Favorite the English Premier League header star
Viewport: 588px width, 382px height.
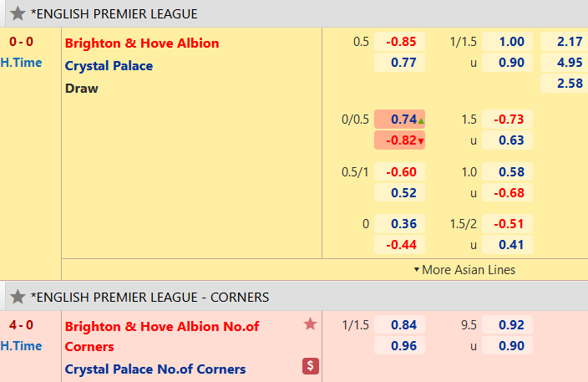click(17, 13)
